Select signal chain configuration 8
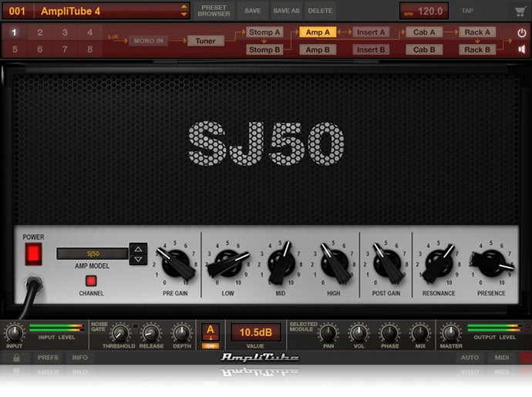The height and width of the screenshot is (397, 532). 90,49
